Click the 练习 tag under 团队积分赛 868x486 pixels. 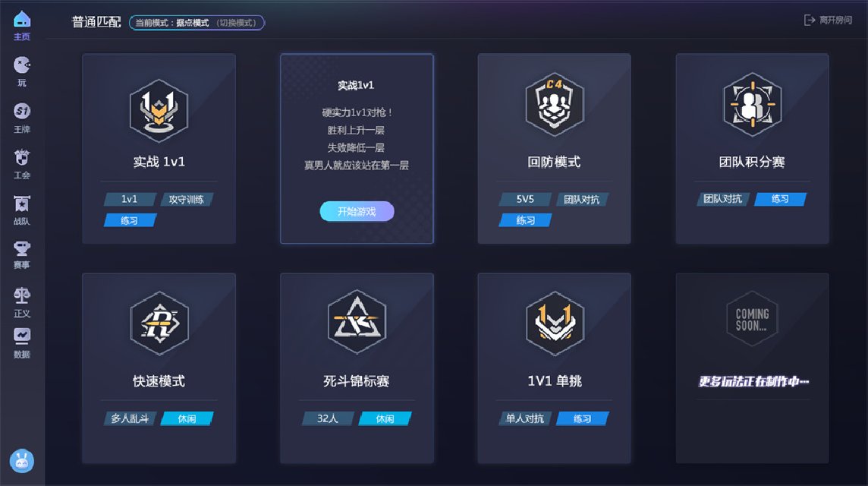(x=781, y=199)
